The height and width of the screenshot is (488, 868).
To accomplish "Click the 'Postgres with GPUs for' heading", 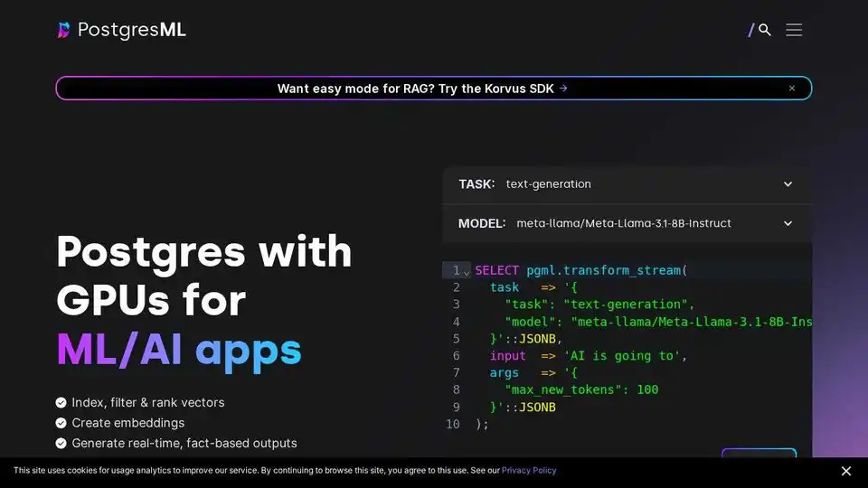I will pyautogui.click(x=204, y=276).
